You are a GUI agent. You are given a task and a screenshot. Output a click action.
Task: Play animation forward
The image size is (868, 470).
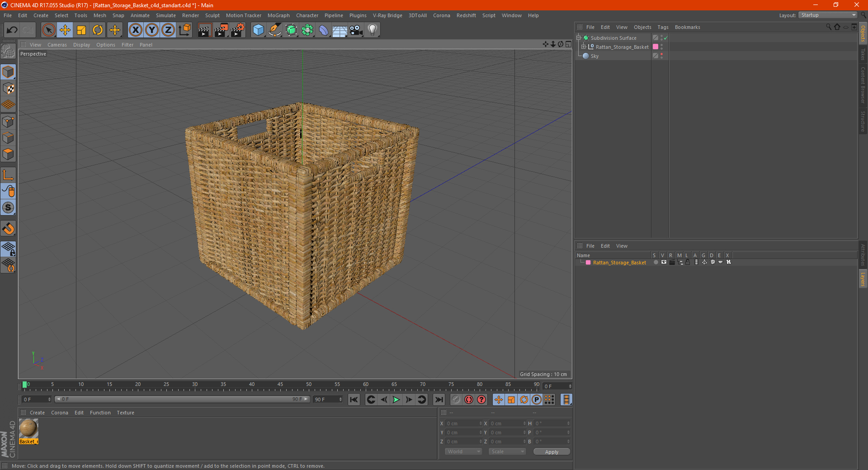coord(396,399)
